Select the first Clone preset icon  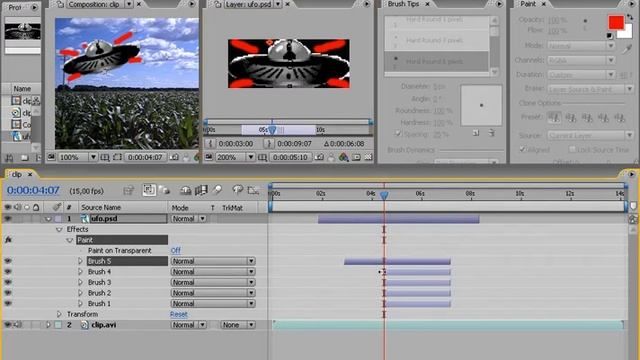coord(554,118)
